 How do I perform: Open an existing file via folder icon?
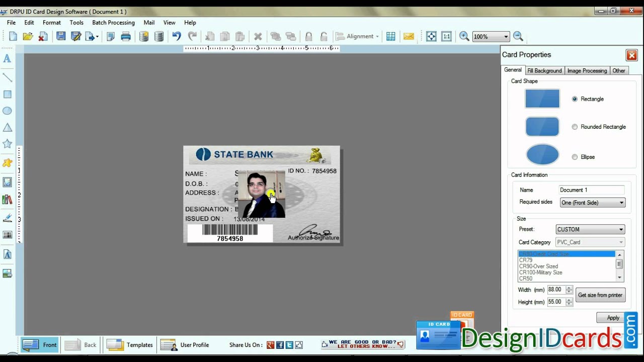tap(28, 36)
